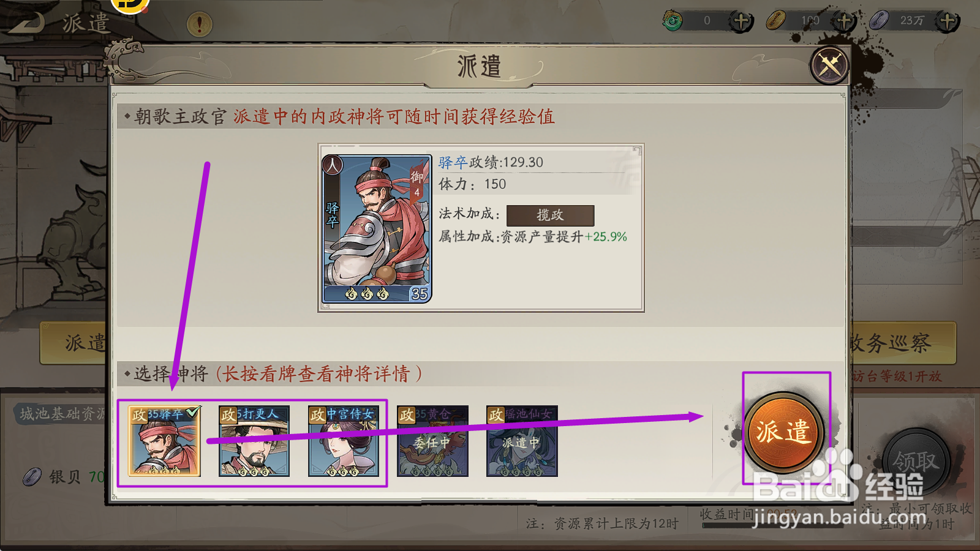Tap the 瑶池仙女 card marked 派遣中
The width and height of the screenshot is (980, 551).
[x=522, y=441]
